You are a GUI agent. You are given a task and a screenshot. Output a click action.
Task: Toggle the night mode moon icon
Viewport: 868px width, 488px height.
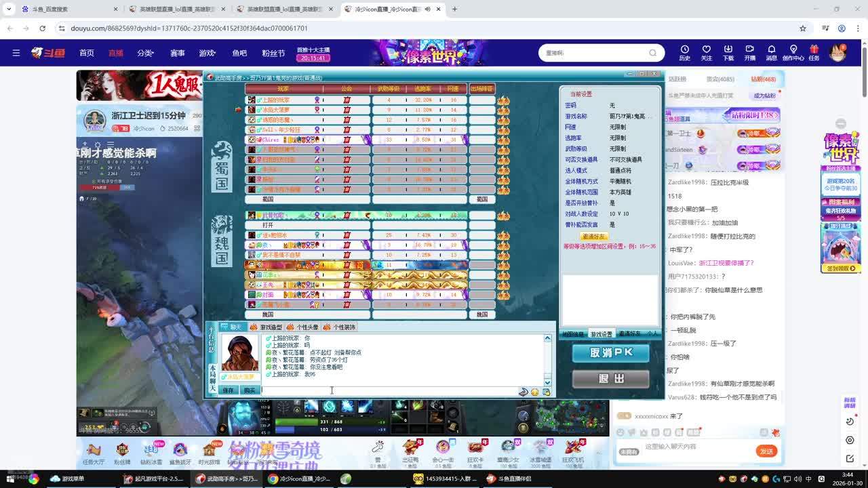pyautogui.click(x=850, y=421)
